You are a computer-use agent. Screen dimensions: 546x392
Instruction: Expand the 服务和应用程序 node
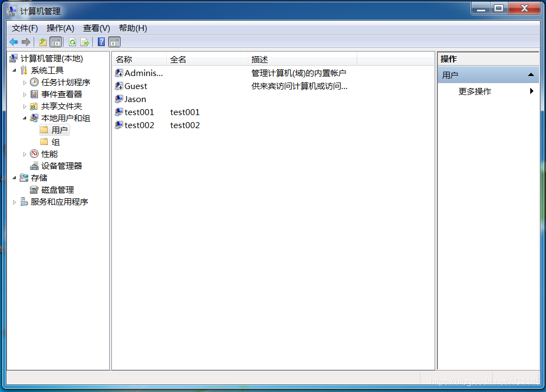14,202
